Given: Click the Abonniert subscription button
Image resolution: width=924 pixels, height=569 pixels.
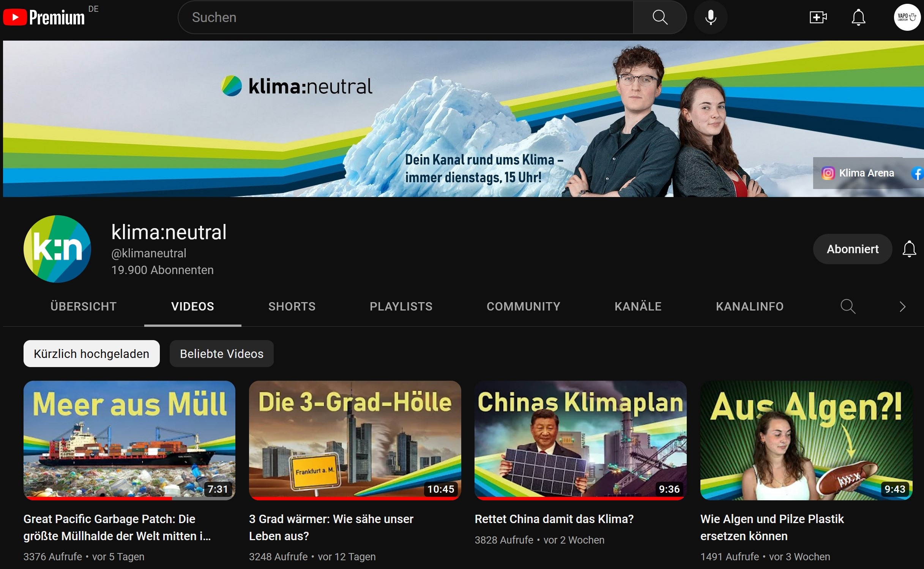Looking at the screenshot, I should (853, 249).
